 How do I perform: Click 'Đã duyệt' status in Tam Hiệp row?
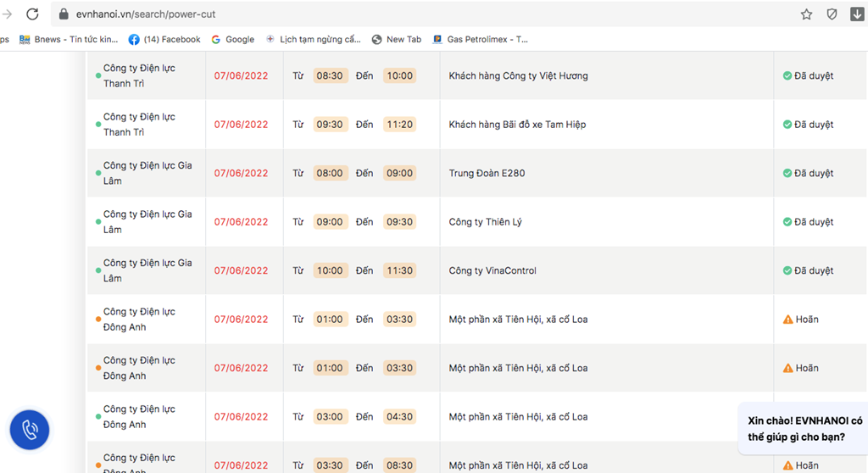point(814,125)
